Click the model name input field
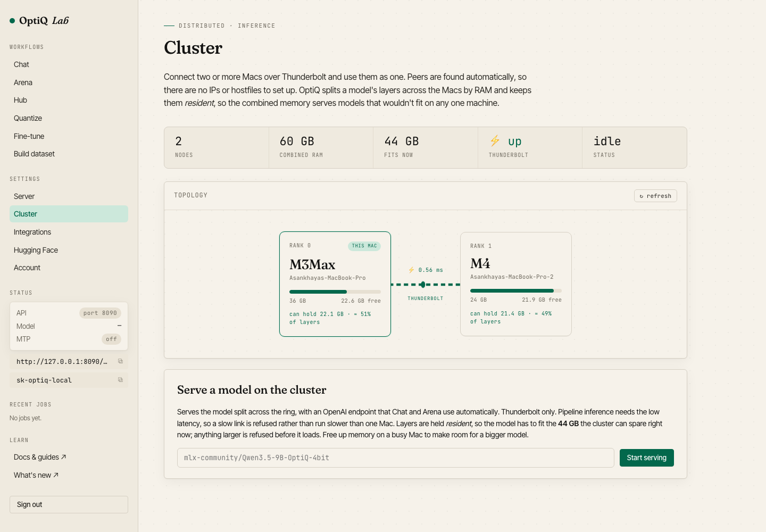 coord(396,458)
